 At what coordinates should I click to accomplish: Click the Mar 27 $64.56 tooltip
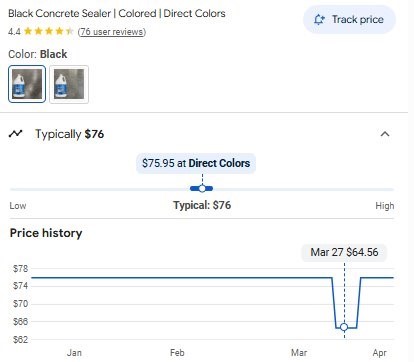344,252
